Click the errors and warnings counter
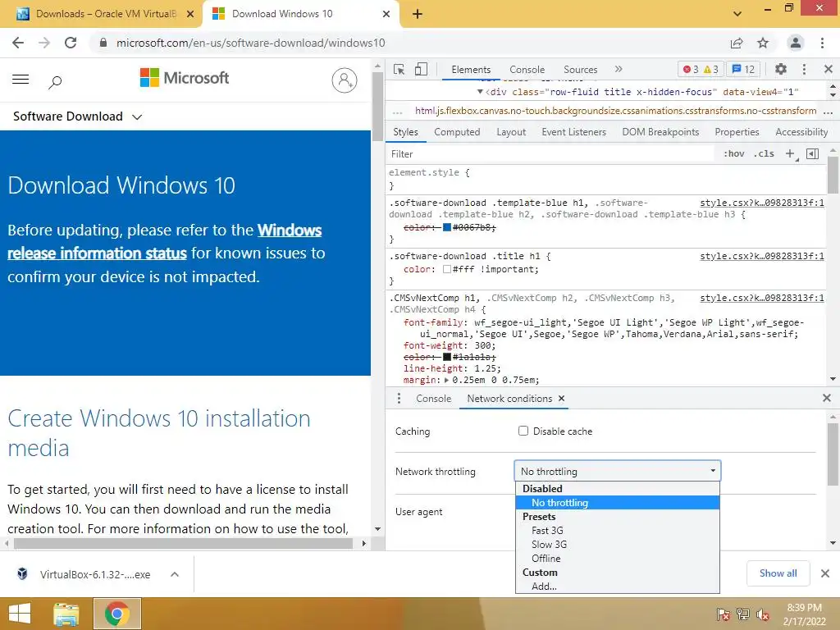This screenshot has width=840, height=630. tap(701, 69)
